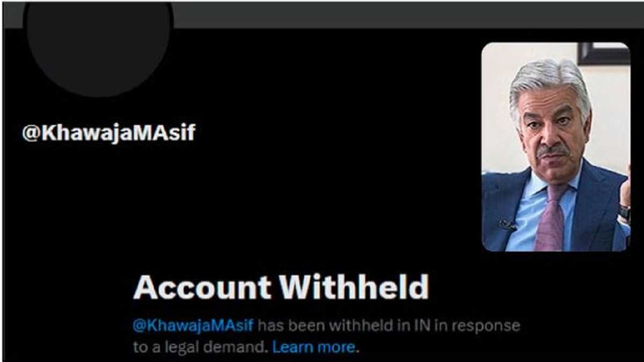Image resolution: width=644 pixels, height=362 pixels.
Task: Click the lapel microphone on the suit
Action: click(x=507, y=225)
